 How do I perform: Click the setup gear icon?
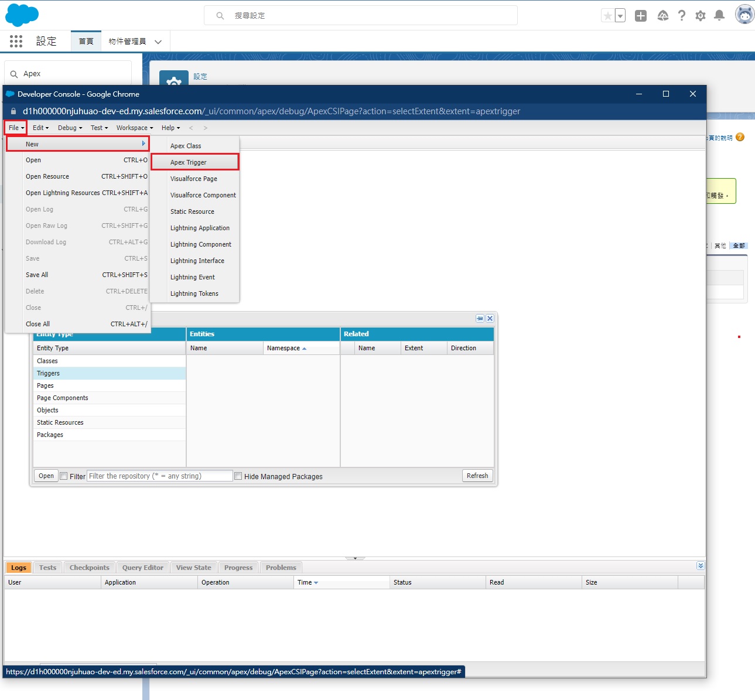(701, 16)
